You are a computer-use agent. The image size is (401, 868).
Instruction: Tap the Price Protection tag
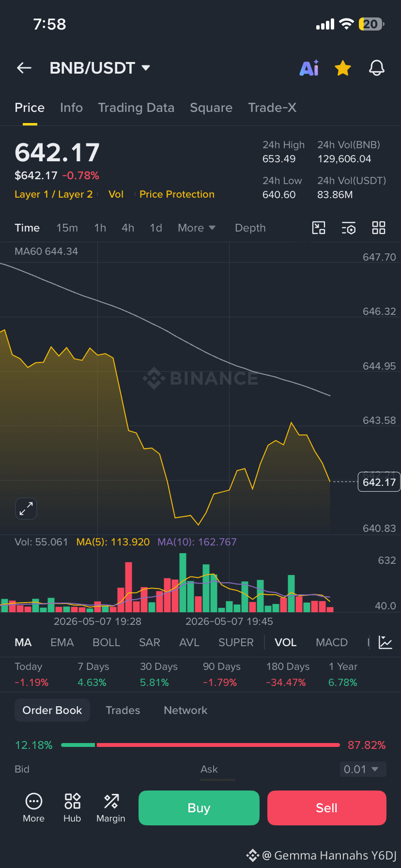(177, 194)
